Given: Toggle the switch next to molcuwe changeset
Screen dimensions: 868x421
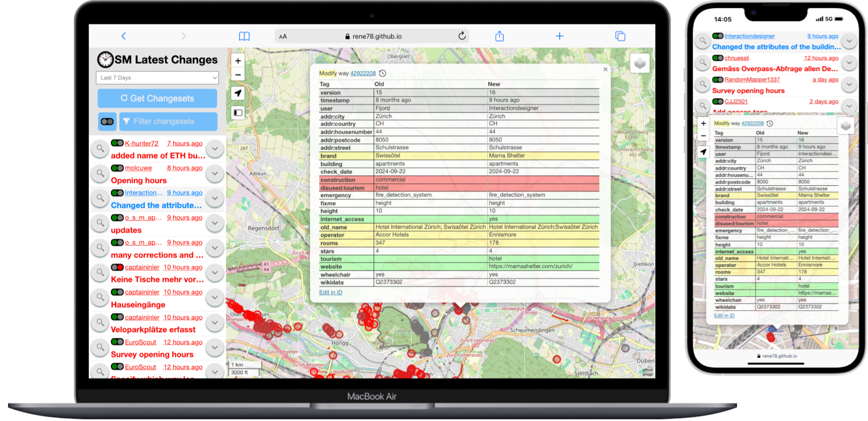Looking at the screenshot, I should tap(117, 168).
